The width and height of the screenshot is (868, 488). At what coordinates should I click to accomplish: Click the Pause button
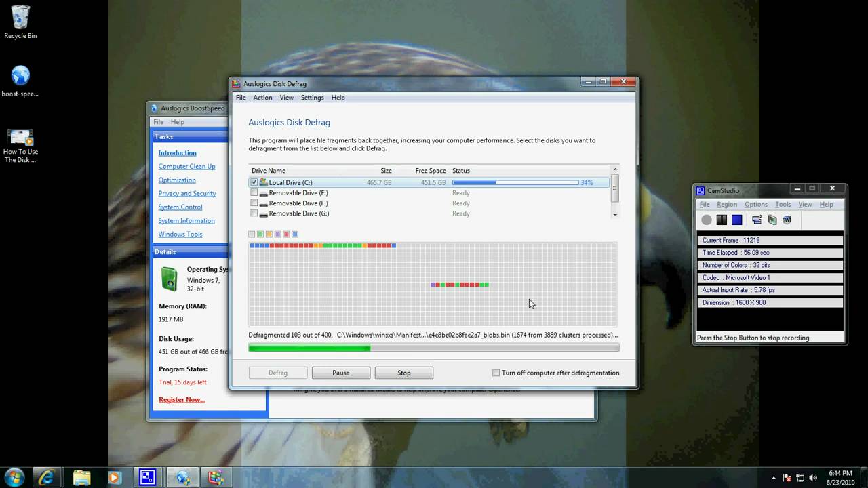pos(341,373)
